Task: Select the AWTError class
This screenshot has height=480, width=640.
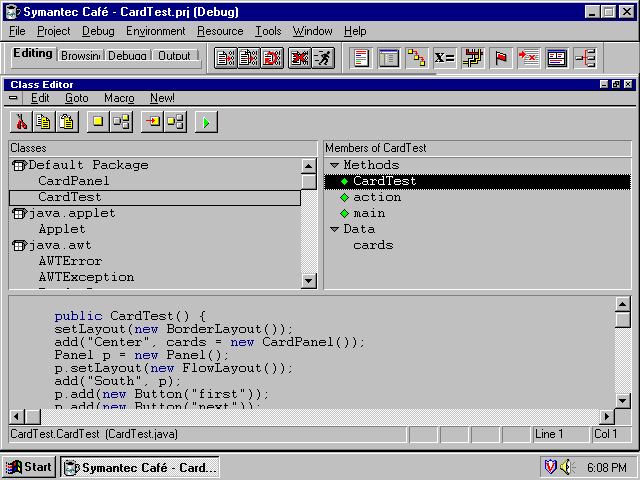Action: point(70,262)
